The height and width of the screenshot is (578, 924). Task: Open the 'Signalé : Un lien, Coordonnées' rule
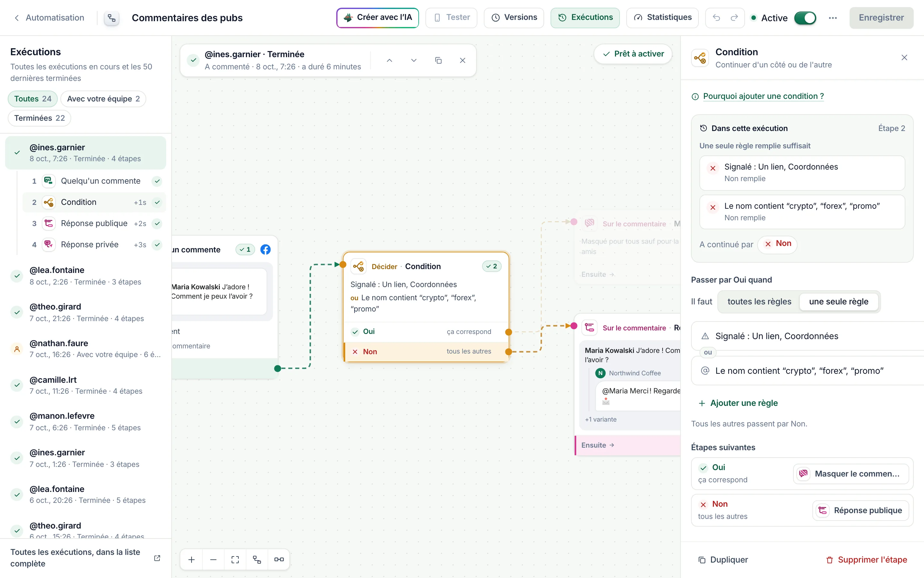807,336
